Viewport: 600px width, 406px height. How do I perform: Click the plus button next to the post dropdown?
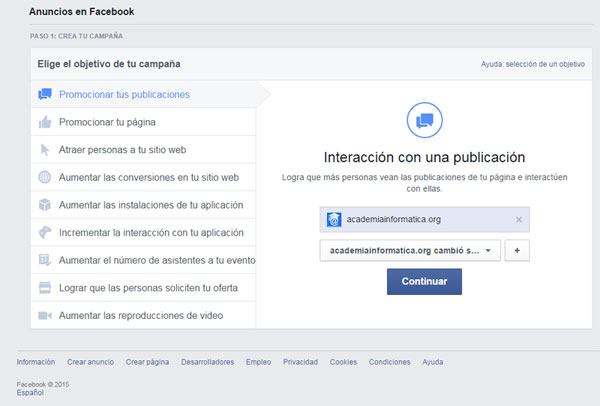click(517, 251)
